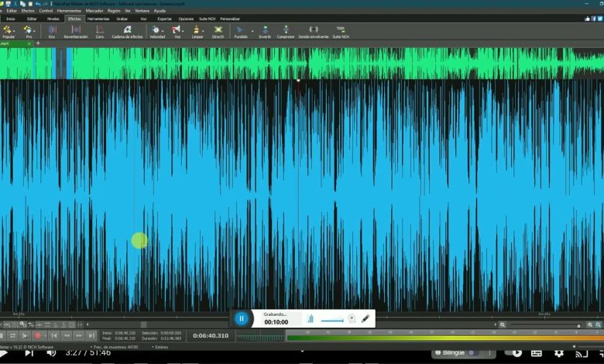Image resolution: width=604 pixels, height=364 pixels.
Task: Apply the Reverberación effect
Action: (x=76, y=32)
